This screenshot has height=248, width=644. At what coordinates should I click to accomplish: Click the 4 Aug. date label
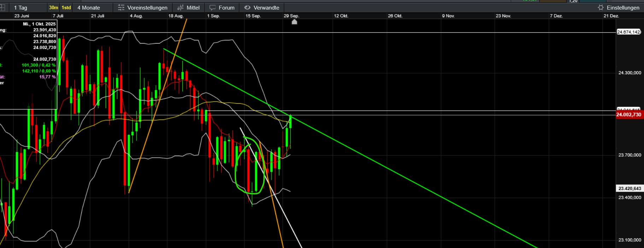(x=136, y=16)
